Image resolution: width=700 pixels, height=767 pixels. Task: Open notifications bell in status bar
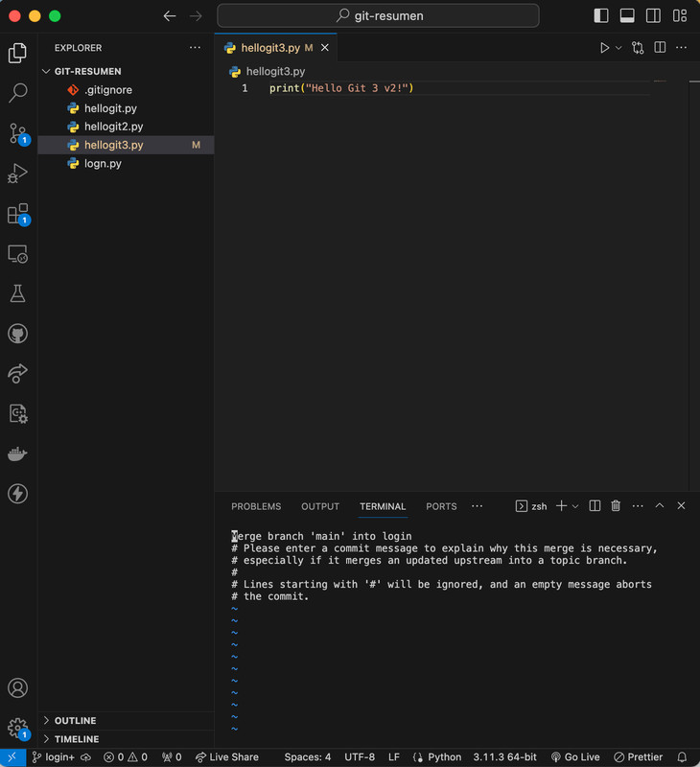[x=683, y=757]
